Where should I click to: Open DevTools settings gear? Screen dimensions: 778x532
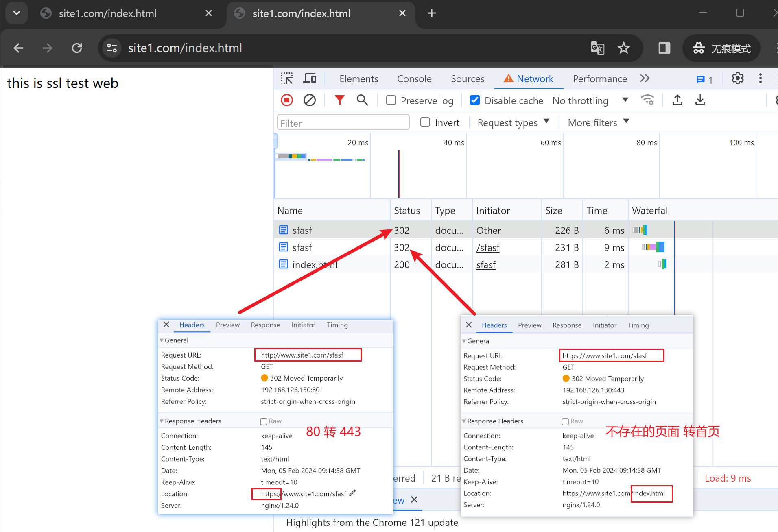(x=737, y=78)
